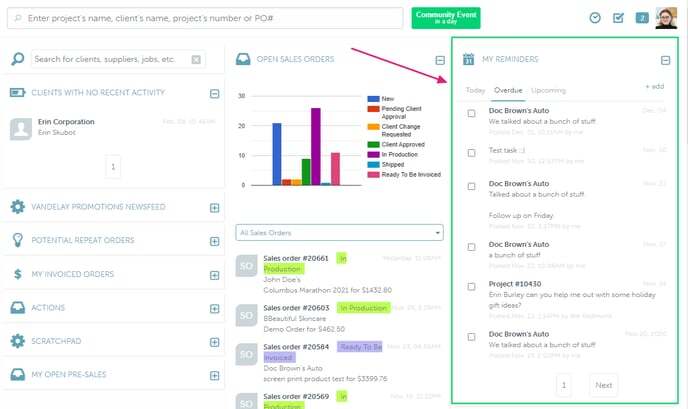Viewport: 688px width, 409px height.
Task: Select the Today reminders tab
Action: click(476, 90)
